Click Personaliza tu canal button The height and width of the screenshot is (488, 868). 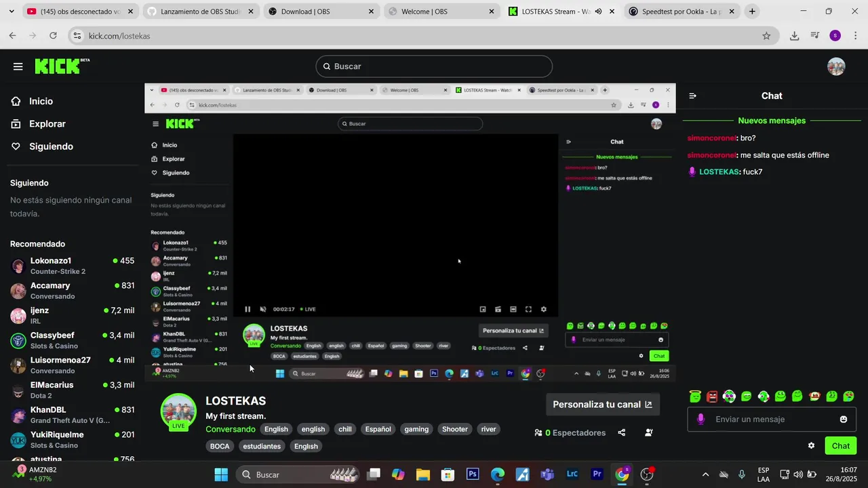[602, 405]
